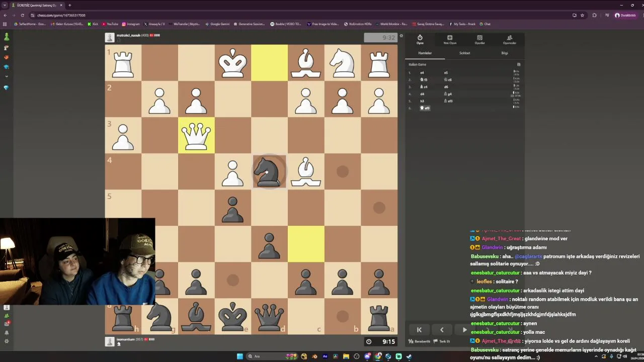Image resolution: width=644 pixels, height=362 pixels.
Task: Play forward through the moves
Action: 464,330
